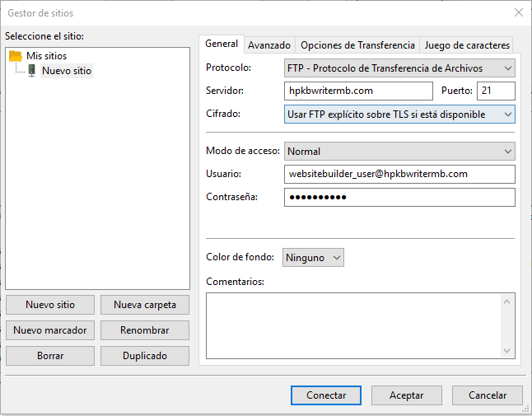The image size is (532, 416).
Task: Click the Usuario input field
Action: pos(399,174)
